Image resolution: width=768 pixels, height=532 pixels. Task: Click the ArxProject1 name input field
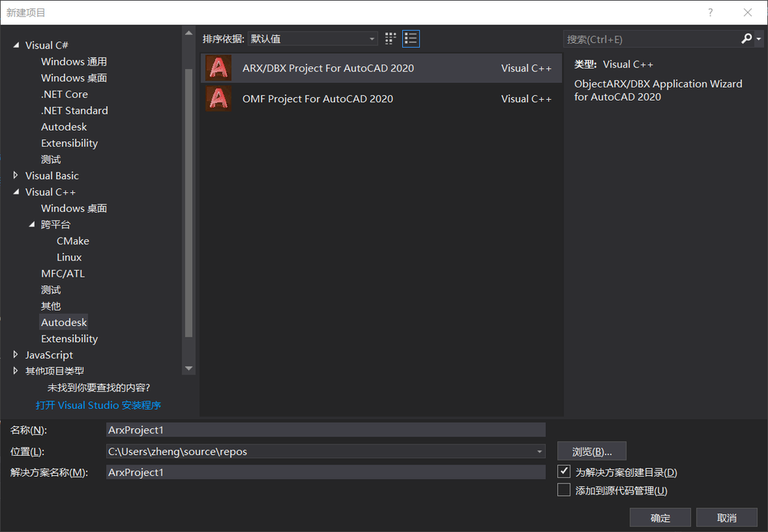tap(323, 429)
